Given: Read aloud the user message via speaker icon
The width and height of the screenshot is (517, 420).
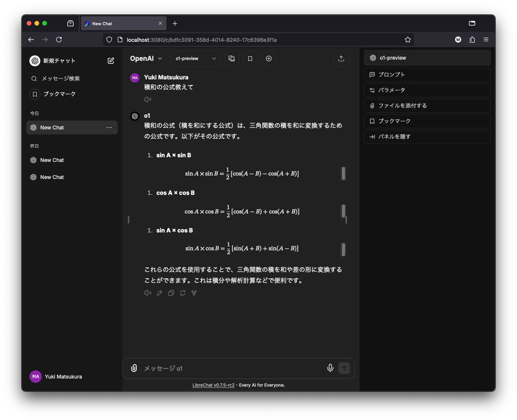Looking at the screenshot, I should (148, 100).
